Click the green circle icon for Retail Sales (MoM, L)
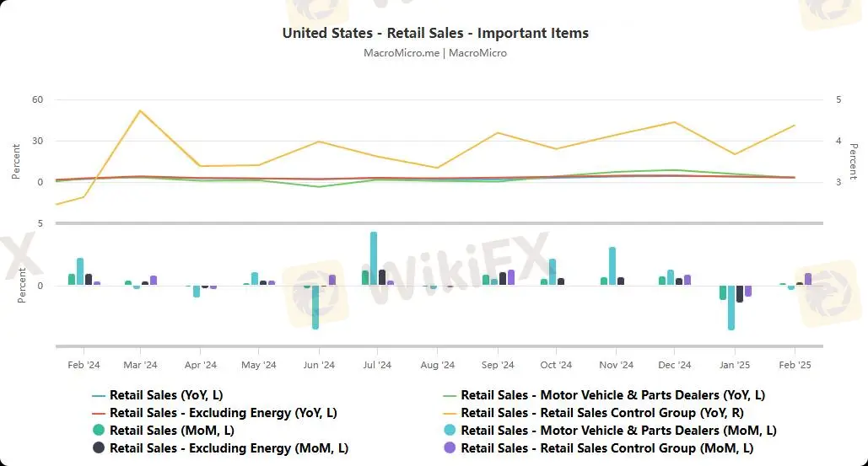Viewport: 868px width, 466px height. (99, 431)
